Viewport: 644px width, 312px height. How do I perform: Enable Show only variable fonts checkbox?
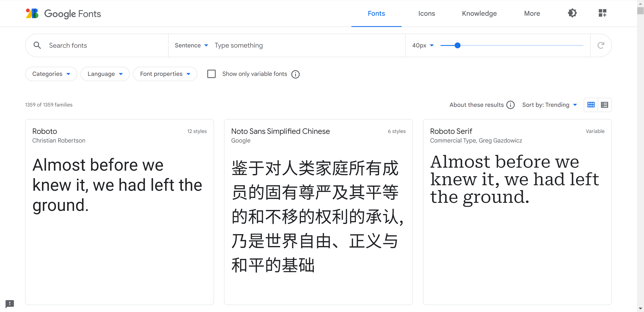coord(211,74)
